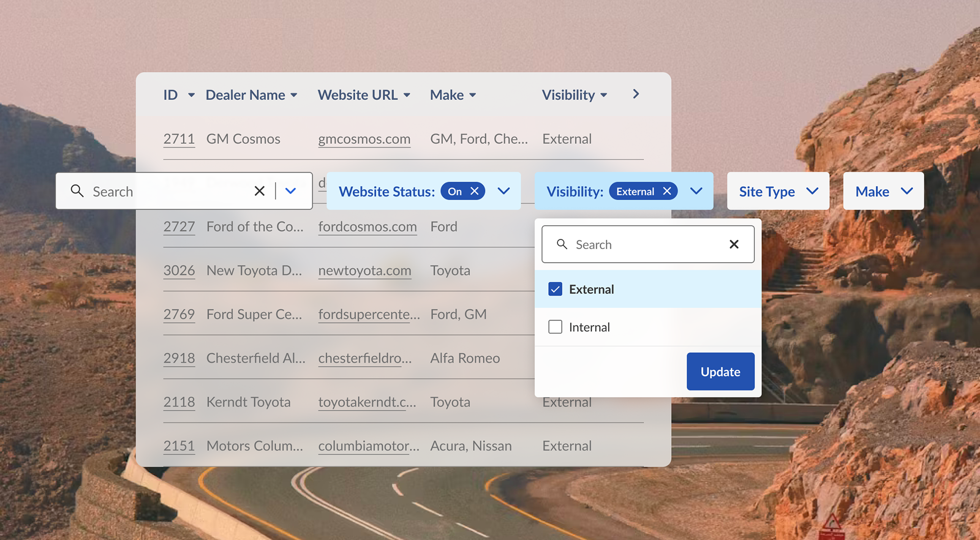Open newtoyota.com link
Screen dimensions: 980x540
pyautogui.click(x=365, y=271)
